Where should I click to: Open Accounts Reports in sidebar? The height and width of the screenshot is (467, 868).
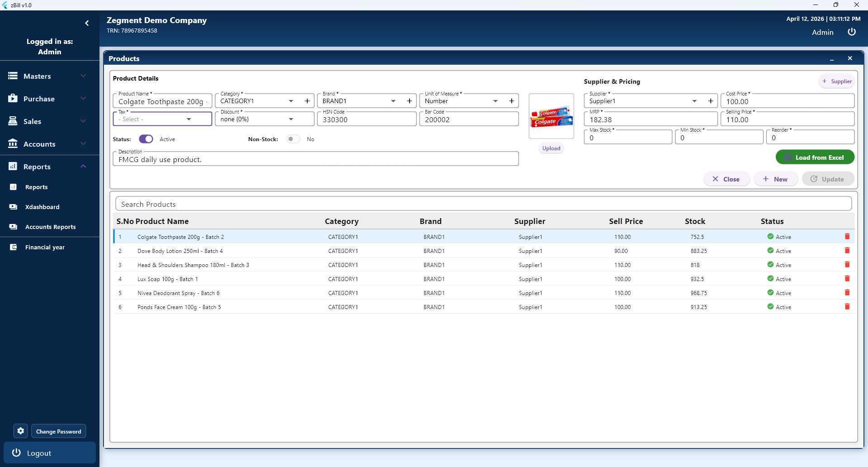coord(50,227)
